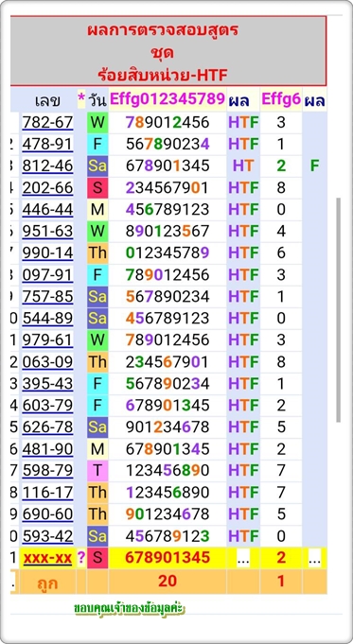Screen dimensions: 353x644
Task: Open the 063-09 number link
Action: click(47, 362)
